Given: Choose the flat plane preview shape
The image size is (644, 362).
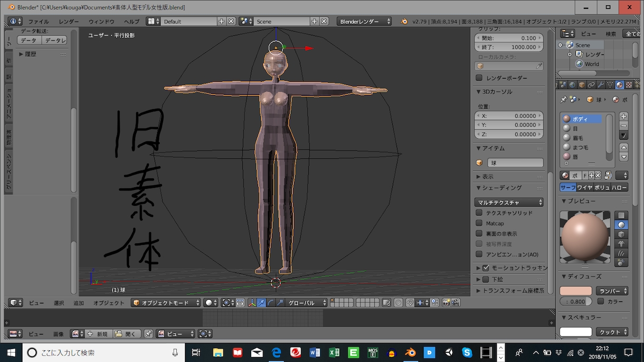Looking at the screenshot, I should (621, 215).
